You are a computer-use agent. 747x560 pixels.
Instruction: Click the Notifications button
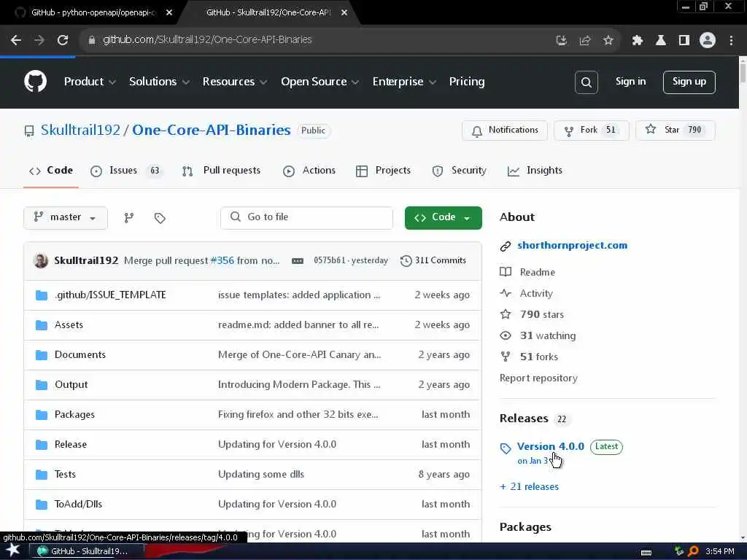[x=505, y=130]
